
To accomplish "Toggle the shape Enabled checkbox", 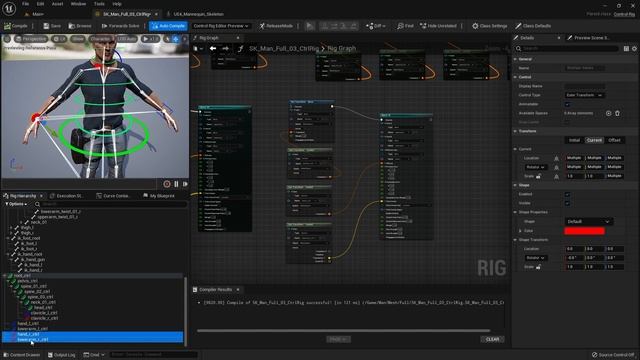I will pyautogui.click(x=567, y=194).
